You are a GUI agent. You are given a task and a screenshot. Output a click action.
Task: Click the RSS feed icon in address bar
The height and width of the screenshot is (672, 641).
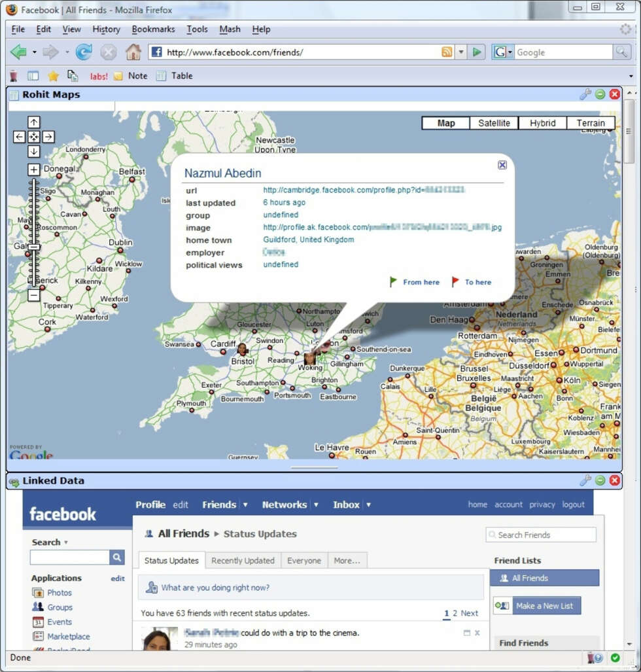(x=447, y=52)
